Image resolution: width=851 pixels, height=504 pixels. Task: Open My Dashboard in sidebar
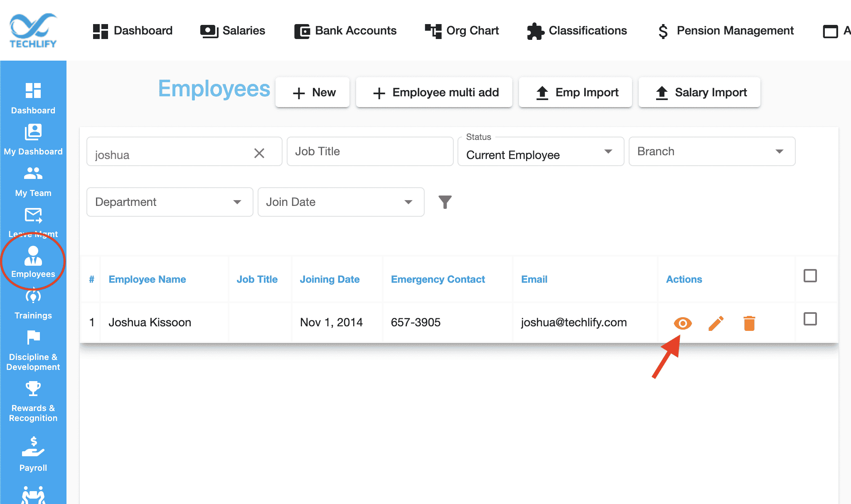(33, 139)
